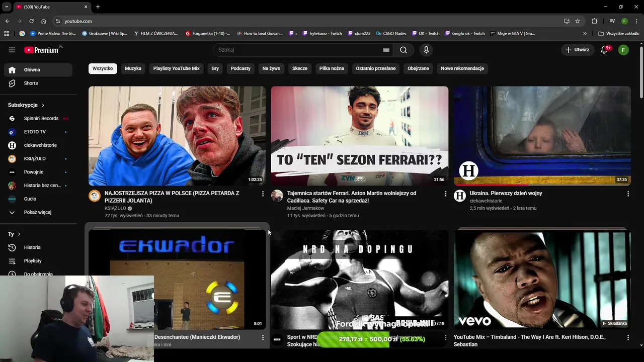Viewport: 644px width, 362px height.
Task: Select the Podcasty filter chip
Action: tap(240, 68)
